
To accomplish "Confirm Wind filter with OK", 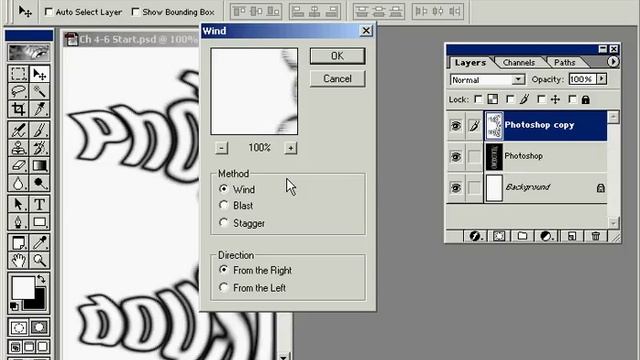I will [x=337, y=56].
